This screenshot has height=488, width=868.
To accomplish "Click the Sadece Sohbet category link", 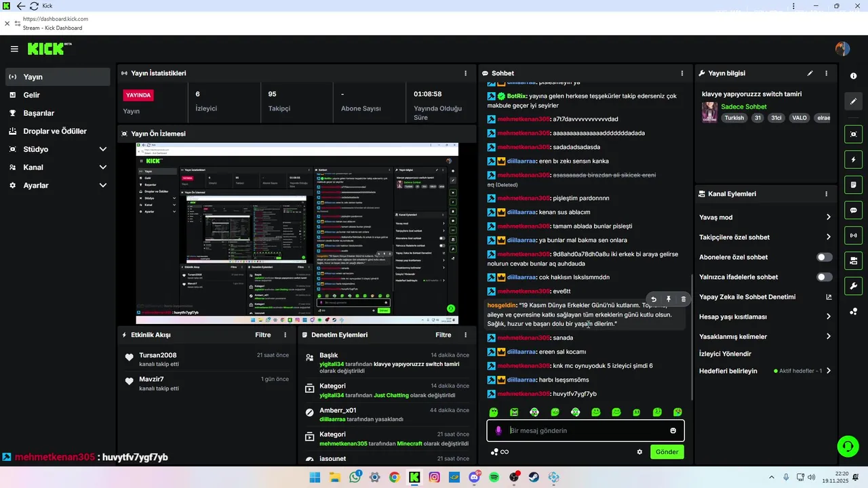I will point(744,106).
